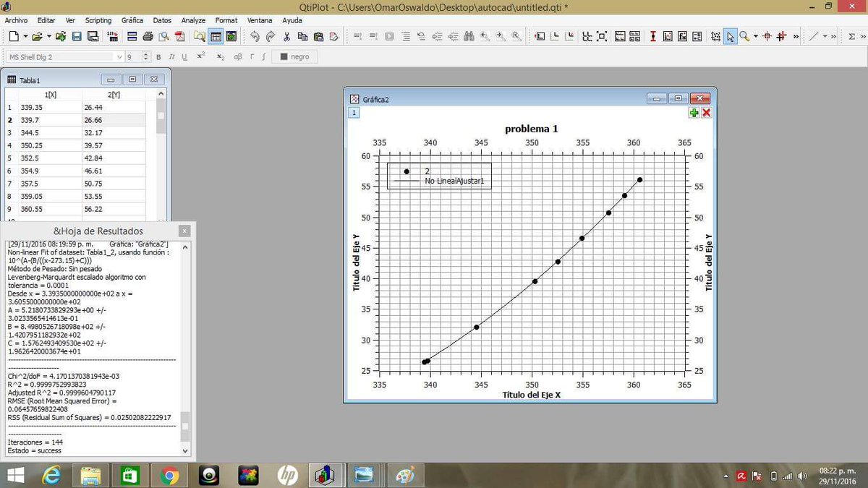Expand hidden plot tools with chevron overflow
This screenshot has width=868, height=488.
click(x=796, y=36)
